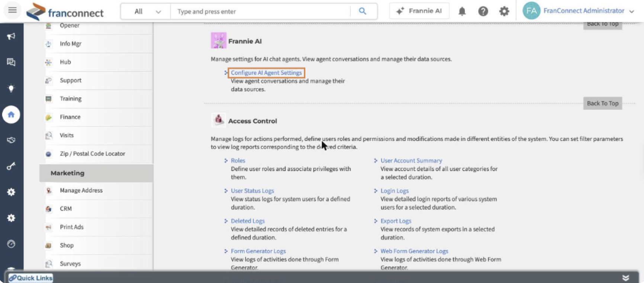This screenshot has height=283, width=644.
Task: Open the Web Form Generator Logs link
Action: point(414,251)
